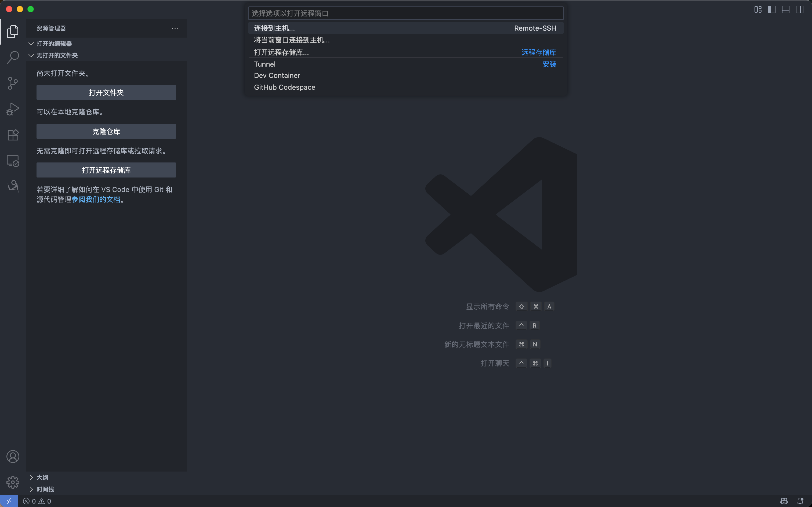Screen dimensions: 812x507
Task: Expand the 大纲 outline section
Action: 42,477
